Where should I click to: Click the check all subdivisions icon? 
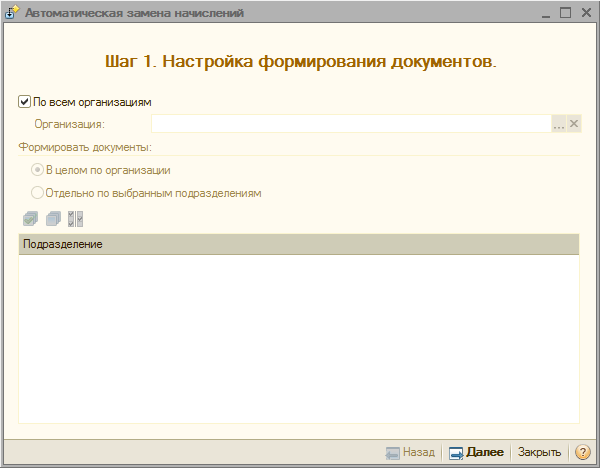pyautogui.click(x=29, y=218)
